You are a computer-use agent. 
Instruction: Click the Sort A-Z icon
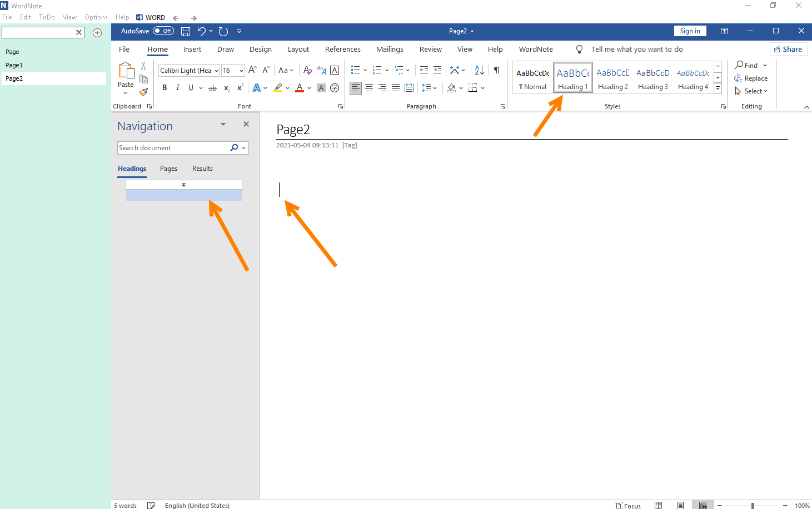[479, 70]
